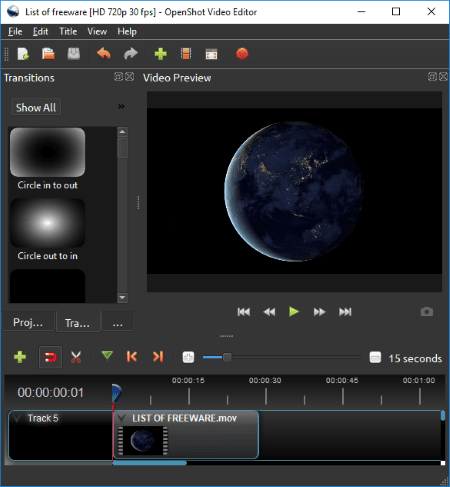Open choose profile film icon
Screen dimensions: 450x487
(186, 54)
